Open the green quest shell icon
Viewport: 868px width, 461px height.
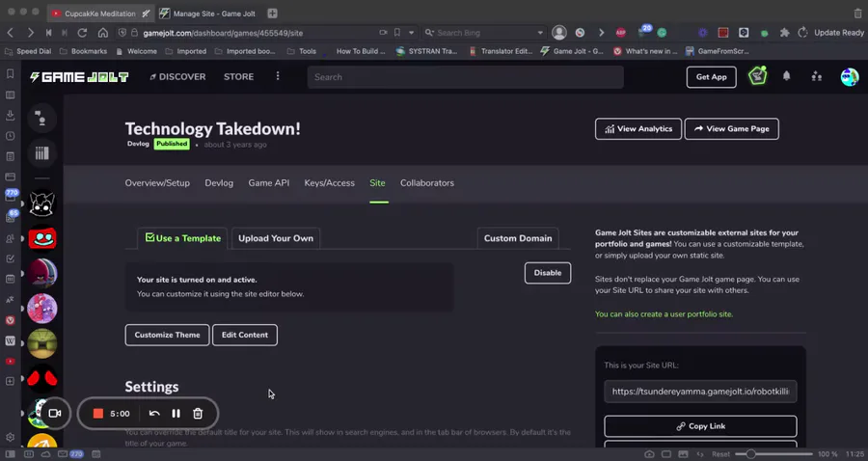coord(757,76)
